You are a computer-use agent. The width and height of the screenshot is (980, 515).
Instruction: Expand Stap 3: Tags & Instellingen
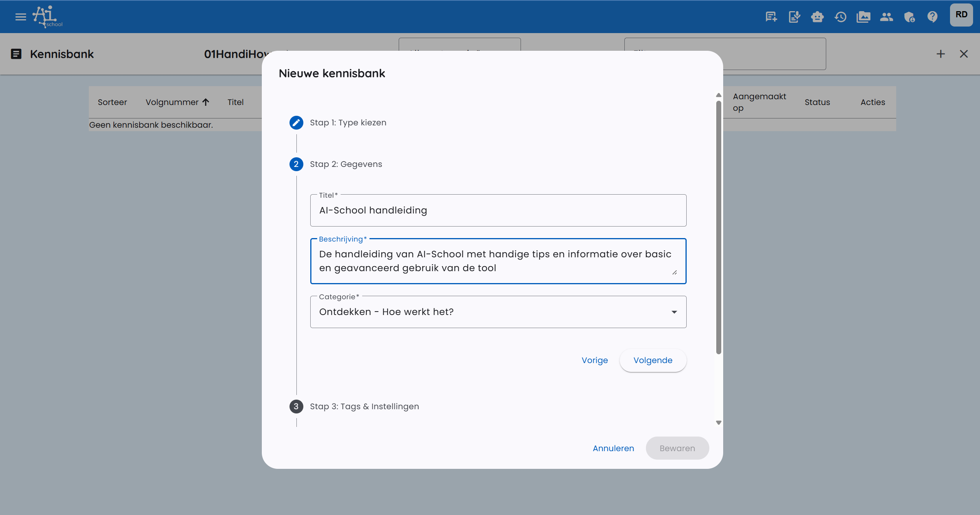[x=364, y=406]
